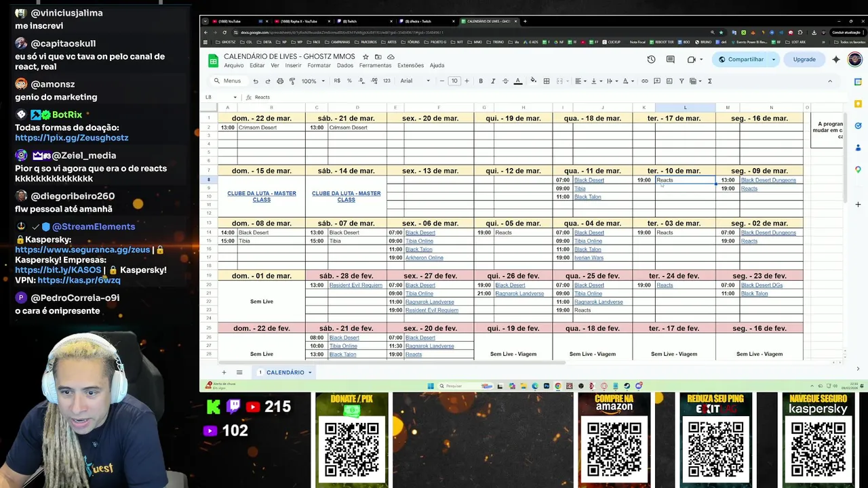Open the comments panel icon
The height and width of the screenshot is (488, 868).
(670, 59)
